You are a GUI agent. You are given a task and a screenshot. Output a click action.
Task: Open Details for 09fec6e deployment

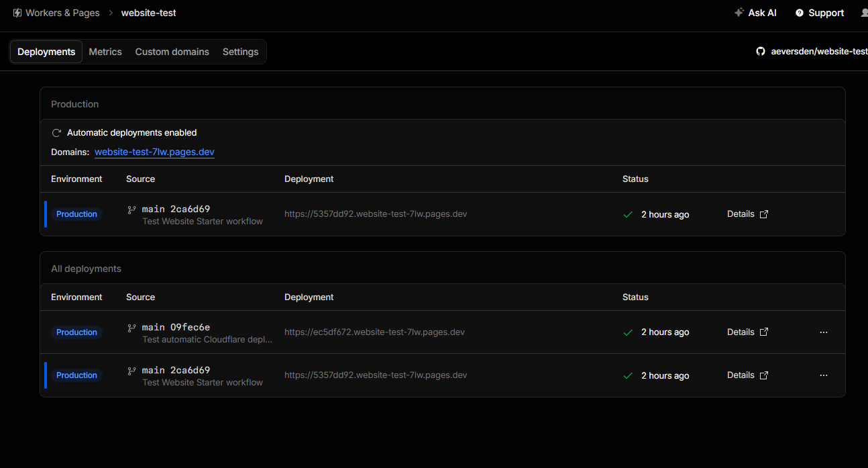tap(741, 332)
